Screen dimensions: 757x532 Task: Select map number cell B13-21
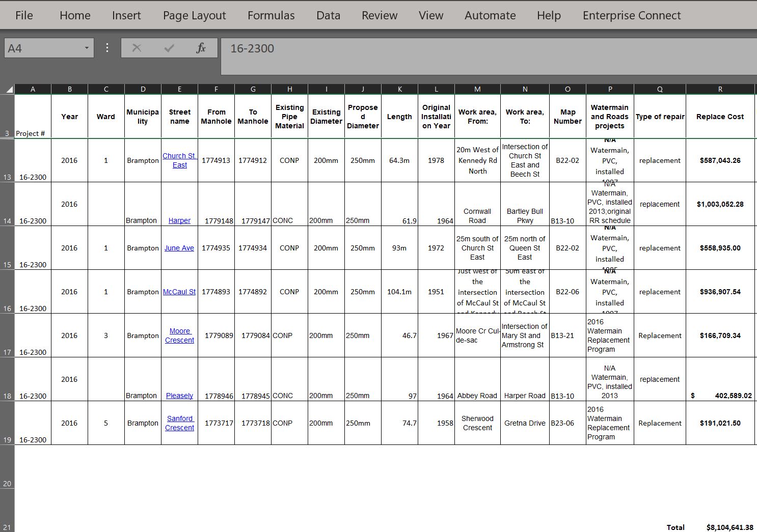pos(567,335)
